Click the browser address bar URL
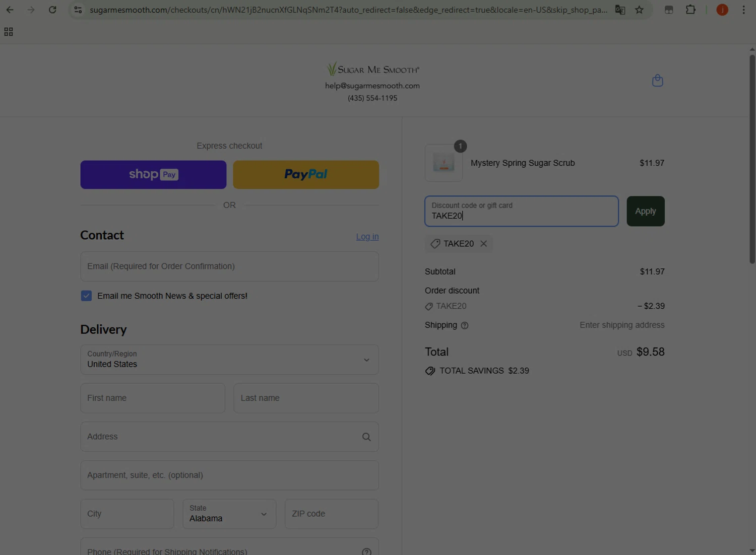This screenshot has width=756, height=555. point(348,10)
